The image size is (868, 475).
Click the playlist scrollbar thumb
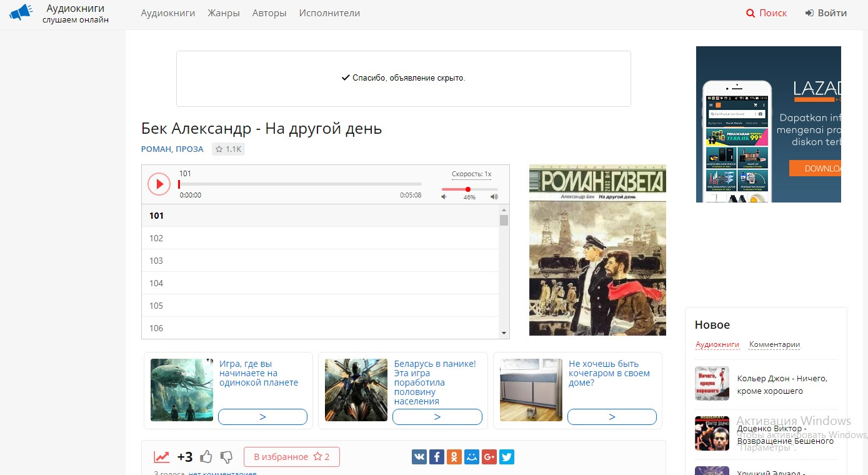click(x=504, y=220)
